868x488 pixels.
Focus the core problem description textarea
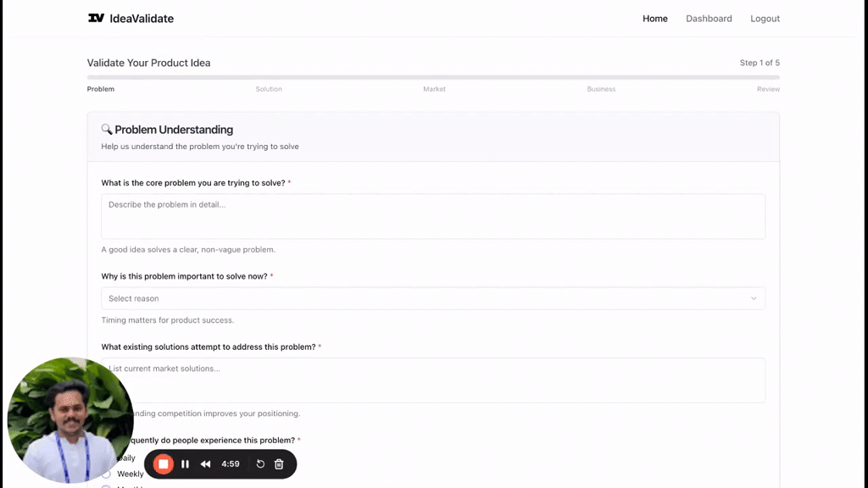coord(433,216)
